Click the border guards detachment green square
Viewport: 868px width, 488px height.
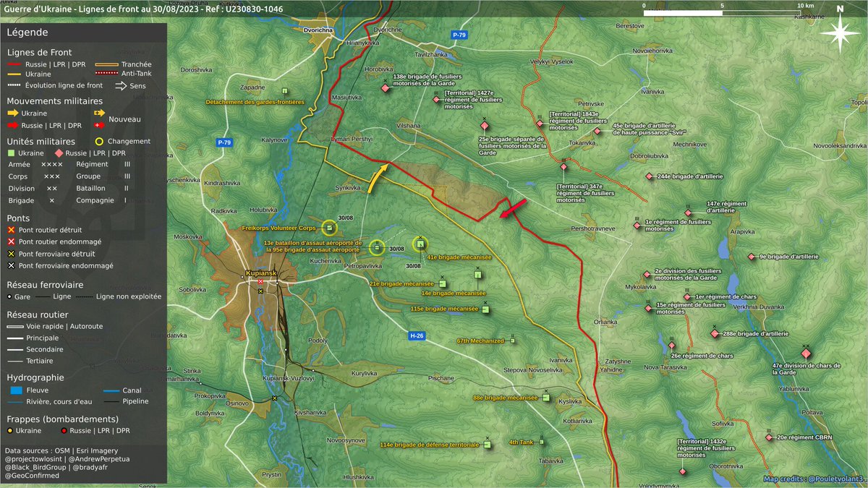[x=286, y=90]
